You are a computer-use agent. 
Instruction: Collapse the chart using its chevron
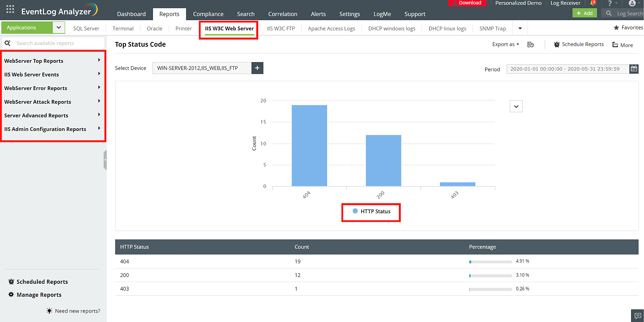516,106
